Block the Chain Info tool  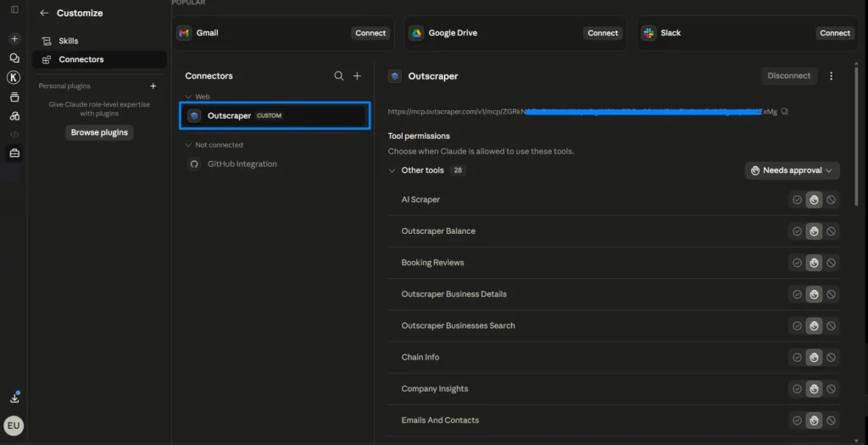(x=831, y=358)
